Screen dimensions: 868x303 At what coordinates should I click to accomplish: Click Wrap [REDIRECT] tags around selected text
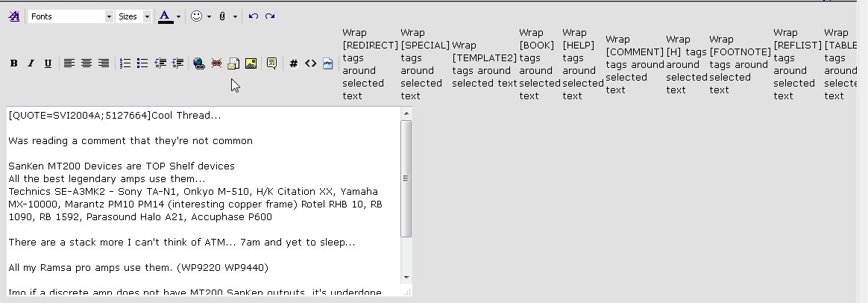[370, 64]
